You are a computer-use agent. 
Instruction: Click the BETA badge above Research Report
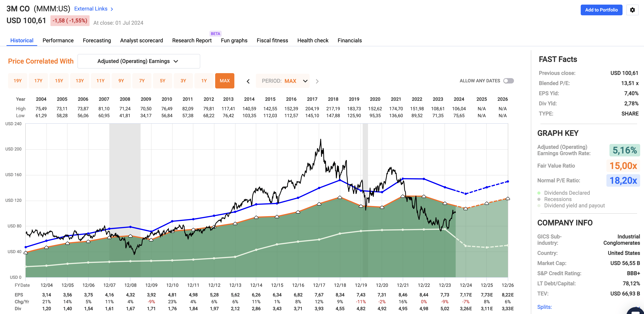[x=215, y=34]
